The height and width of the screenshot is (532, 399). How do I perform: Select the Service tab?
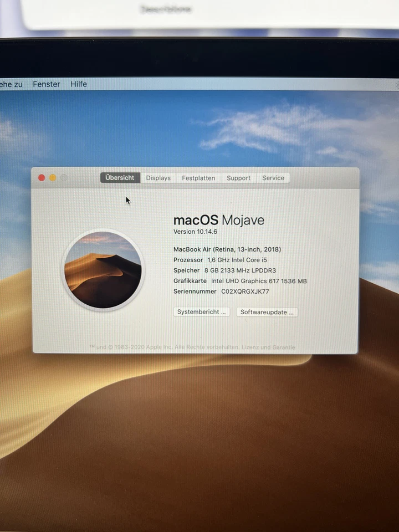pos(273,178)
